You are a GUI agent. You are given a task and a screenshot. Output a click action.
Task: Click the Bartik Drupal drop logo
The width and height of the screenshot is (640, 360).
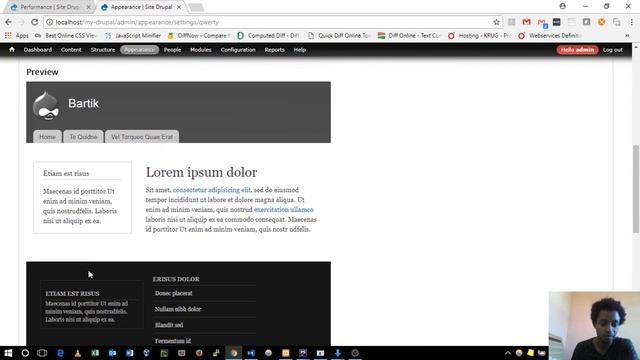point(46,106)
